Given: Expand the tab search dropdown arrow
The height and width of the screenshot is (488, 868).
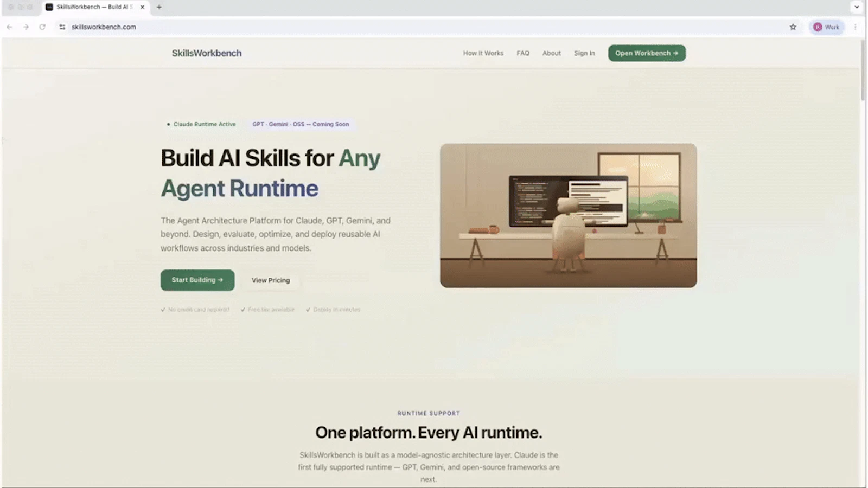Looking at the screenshot, I should (857, 7).
